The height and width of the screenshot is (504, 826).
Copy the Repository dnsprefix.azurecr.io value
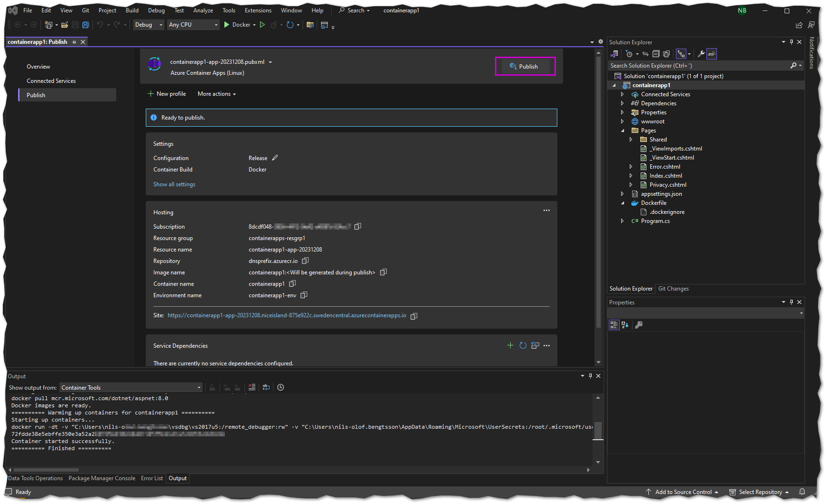point(305,261)
